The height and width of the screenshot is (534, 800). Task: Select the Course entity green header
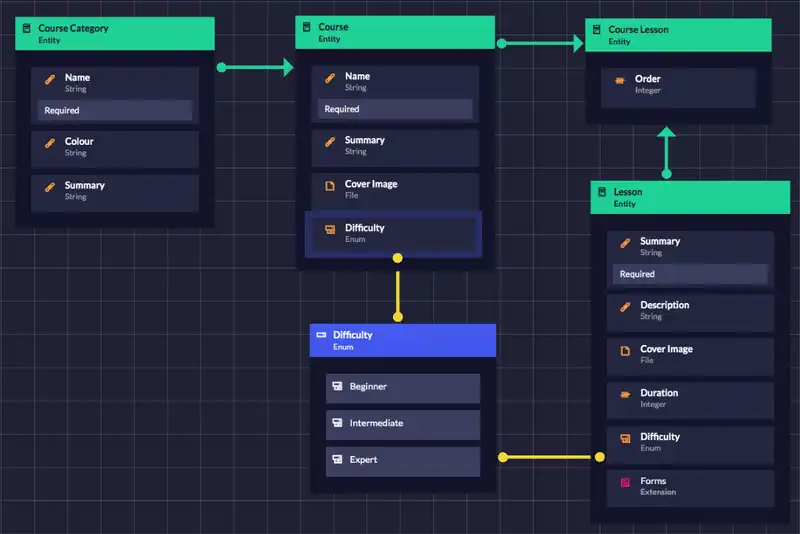pos(394,32)
